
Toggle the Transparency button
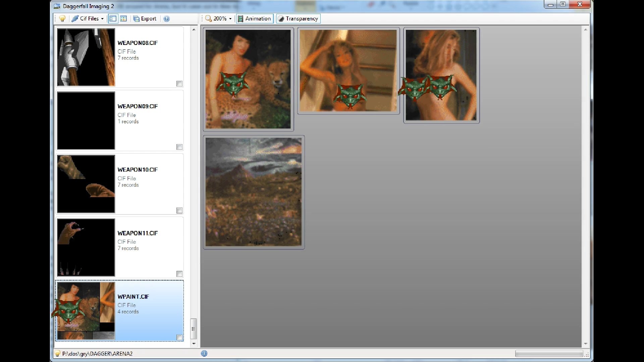298,19
